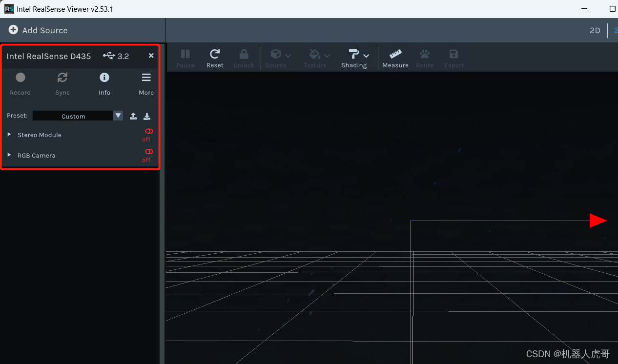
Task: Open device Info
Action: [x=104, y=83]
